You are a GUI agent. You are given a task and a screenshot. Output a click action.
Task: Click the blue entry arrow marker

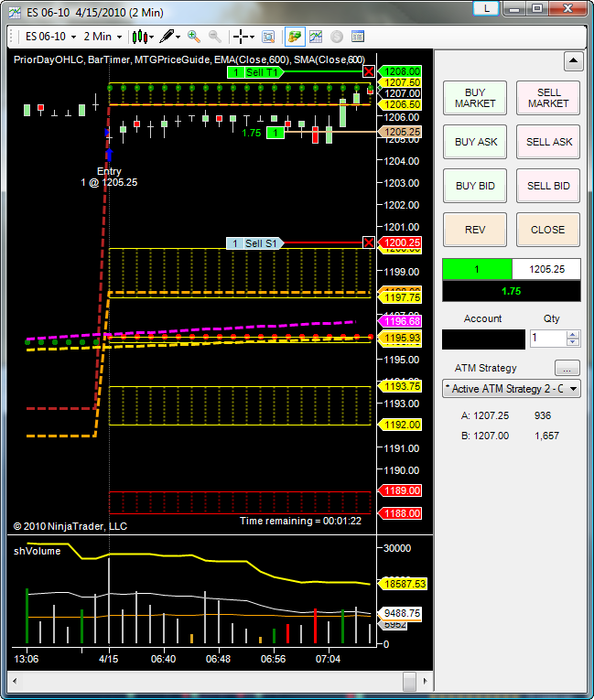(110, 155)
